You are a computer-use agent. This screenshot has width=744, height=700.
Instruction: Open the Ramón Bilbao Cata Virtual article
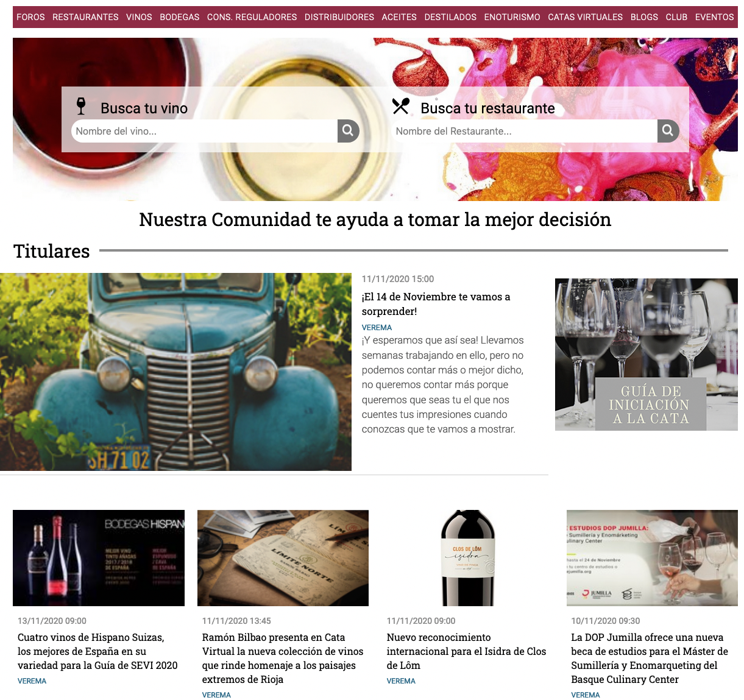tap(283, 658)
